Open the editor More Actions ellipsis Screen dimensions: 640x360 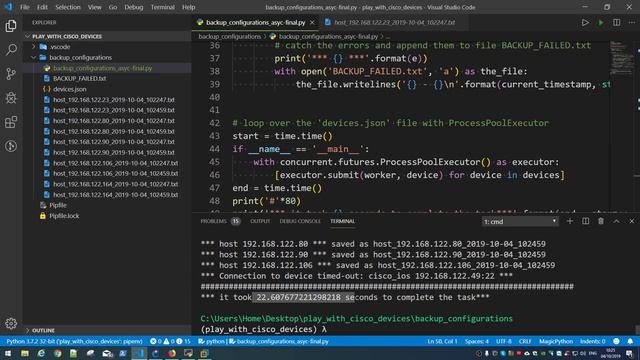pos(632,22)
